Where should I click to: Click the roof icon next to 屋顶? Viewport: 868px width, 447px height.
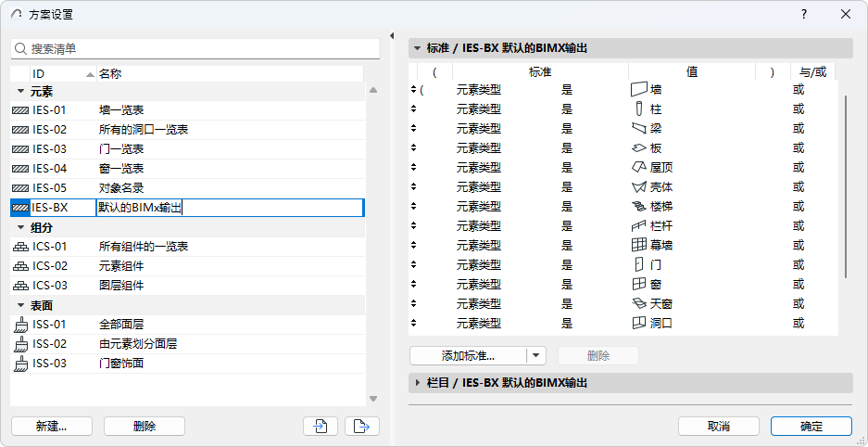[x=639, y=167]
